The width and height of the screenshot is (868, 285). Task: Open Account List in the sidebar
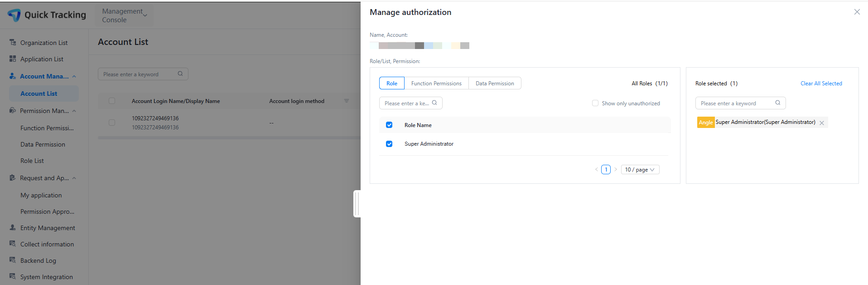[x=44, y=93]
